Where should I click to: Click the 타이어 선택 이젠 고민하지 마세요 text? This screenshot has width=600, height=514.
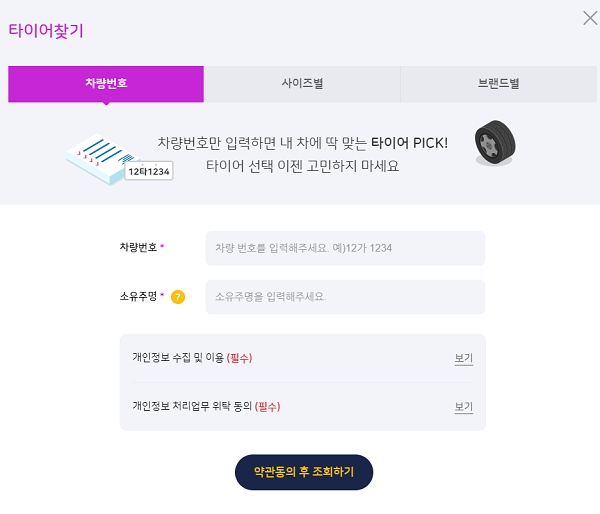pos(302,166)
